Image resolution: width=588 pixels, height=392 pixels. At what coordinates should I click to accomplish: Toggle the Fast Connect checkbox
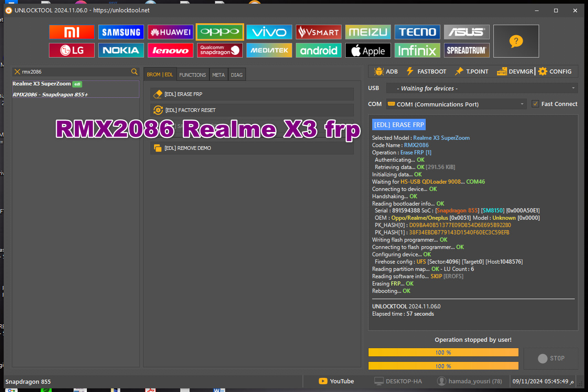[535, 104]
